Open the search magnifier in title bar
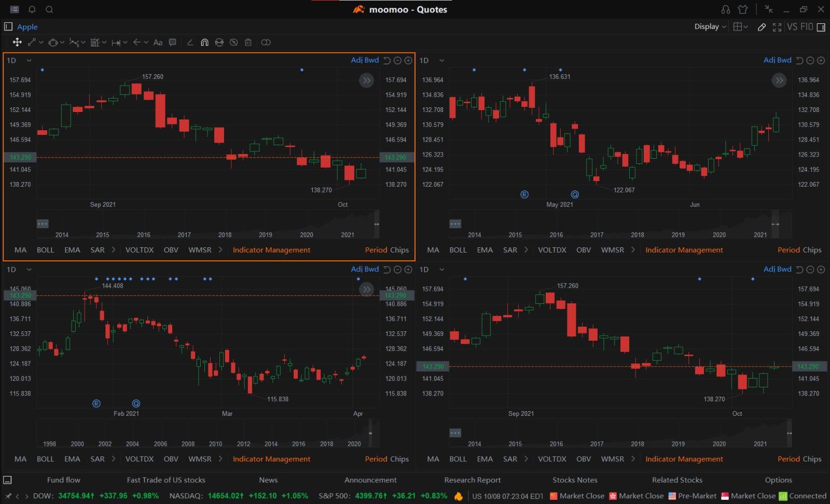 49,9
